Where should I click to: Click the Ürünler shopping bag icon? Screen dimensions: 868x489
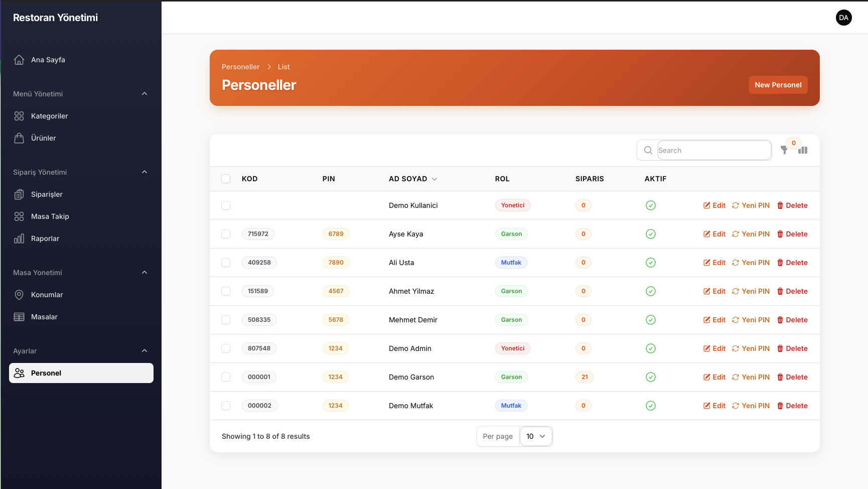point(19,138)
